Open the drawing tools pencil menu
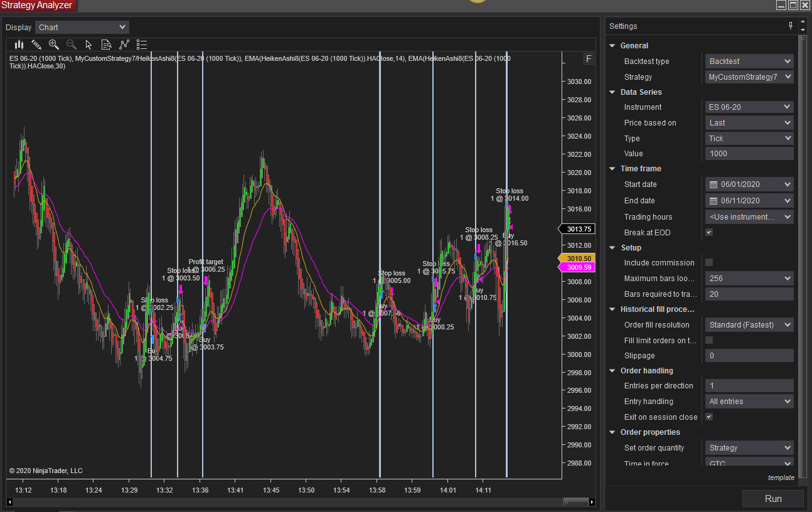This screenshot has width=812, height=512. pyautogui.click(x=36, y=45)
